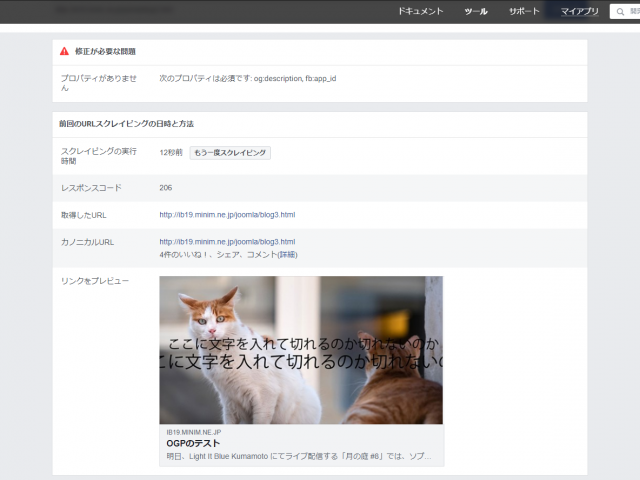
Task: Click the 詳細 link for likes
Action: [x=287, y=255]
